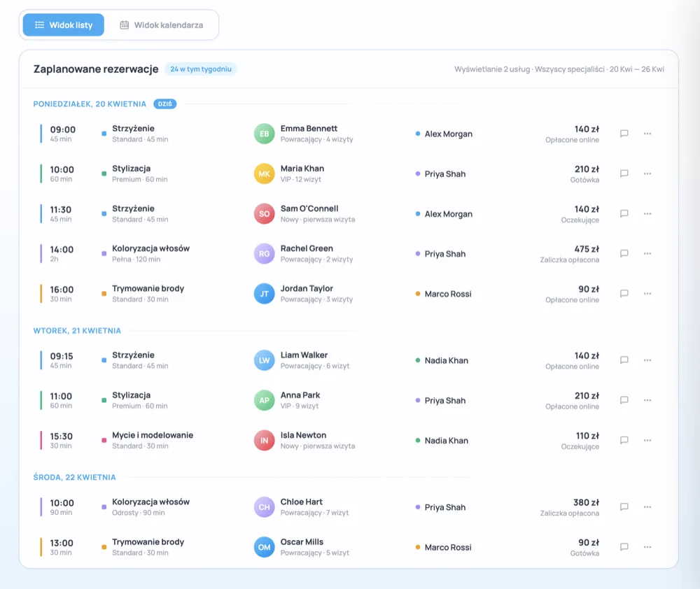Open comment icon for Anna Park booking

tap(624, 400)
